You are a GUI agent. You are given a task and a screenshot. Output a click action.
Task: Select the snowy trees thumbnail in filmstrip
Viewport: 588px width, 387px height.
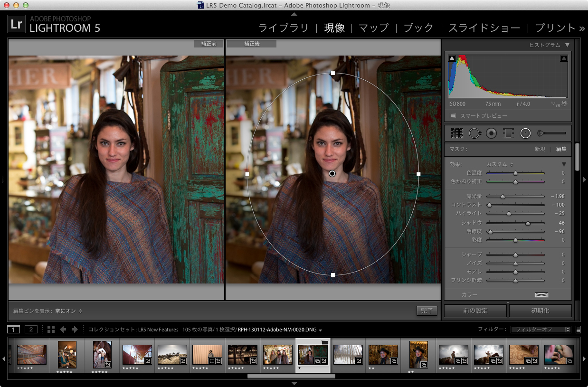[x=348, y=354]
